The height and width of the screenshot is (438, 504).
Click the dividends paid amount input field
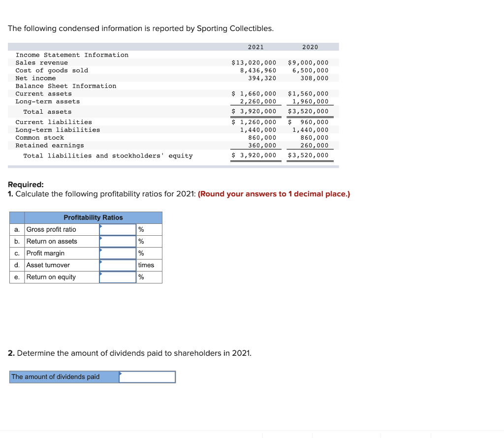click(147, 377)
